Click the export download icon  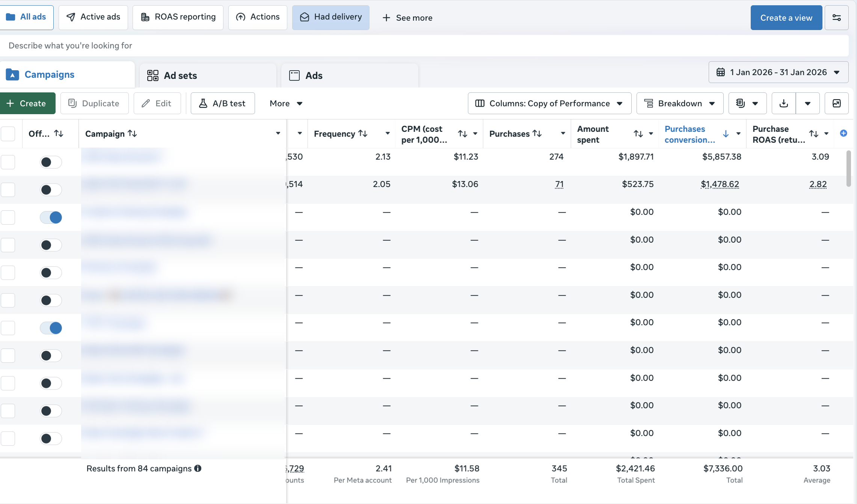784,103
